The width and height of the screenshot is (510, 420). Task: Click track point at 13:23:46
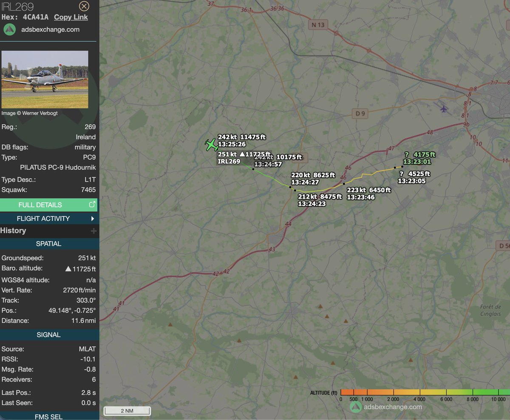(x=344, y=184)
